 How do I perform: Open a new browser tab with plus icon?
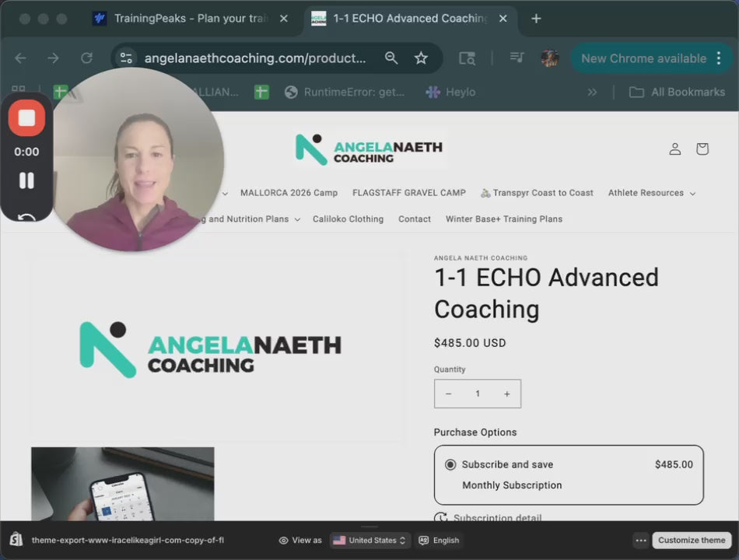point(536,19)
